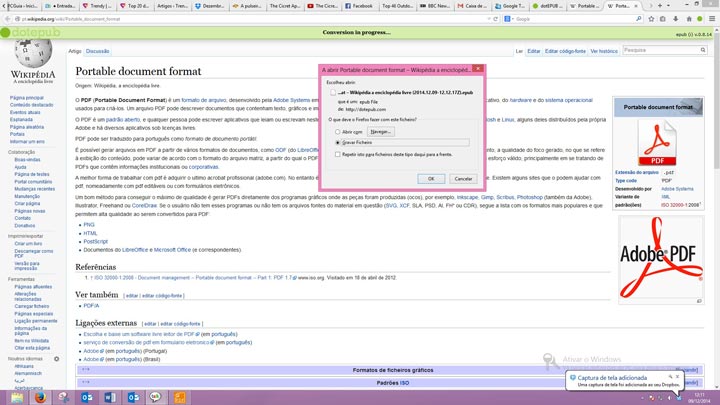Switch to the BBC News tab
Viewport: 720px width, 405px height.
point(435,6)
